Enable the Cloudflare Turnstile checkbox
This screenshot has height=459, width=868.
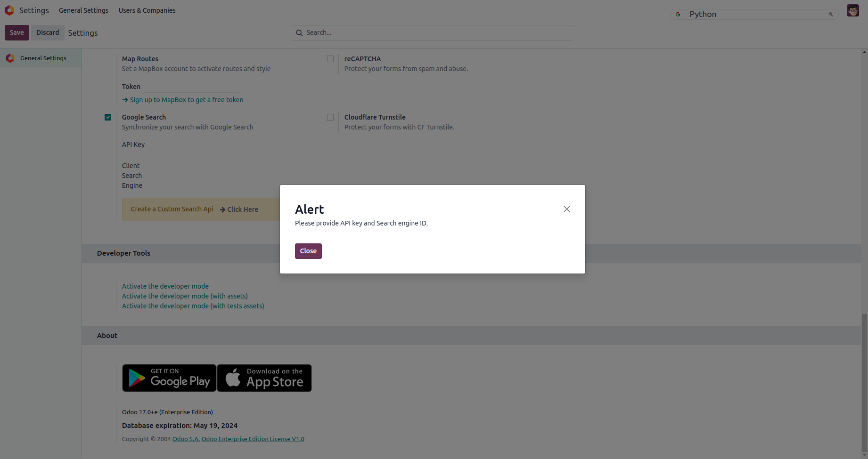point(330,117)
